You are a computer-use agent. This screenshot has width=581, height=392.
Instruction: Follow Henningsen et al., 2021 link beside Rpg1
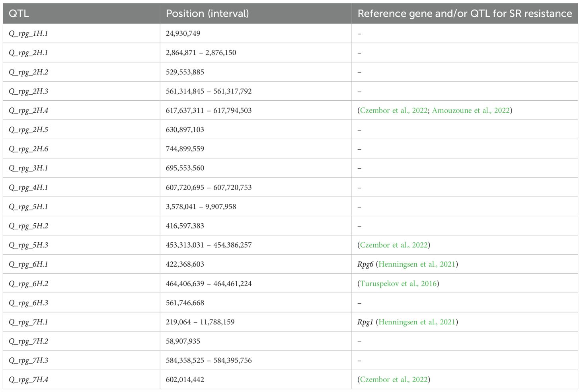417,322
